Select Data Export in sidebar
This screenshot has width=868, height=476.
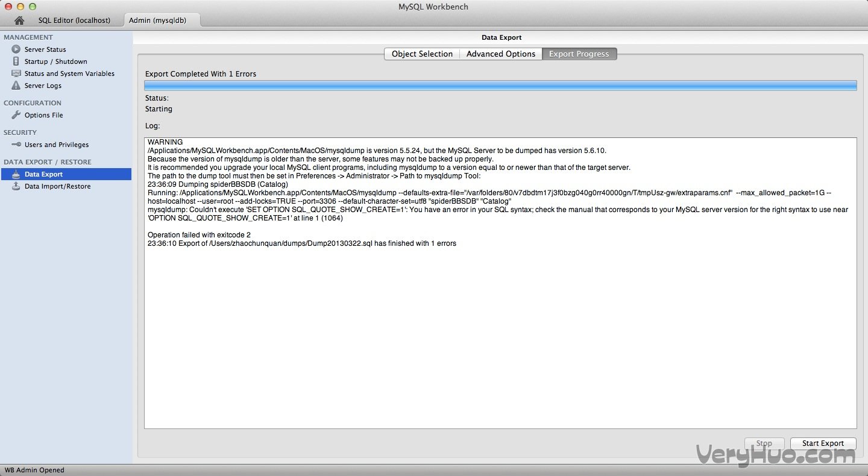pos(66,174)
